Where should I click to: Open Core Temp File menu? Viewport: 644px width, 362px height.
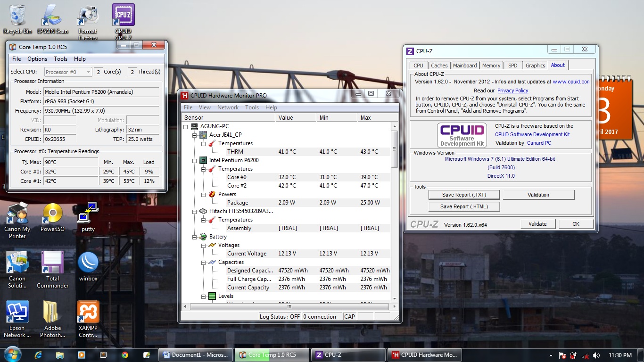click(17, 59)
